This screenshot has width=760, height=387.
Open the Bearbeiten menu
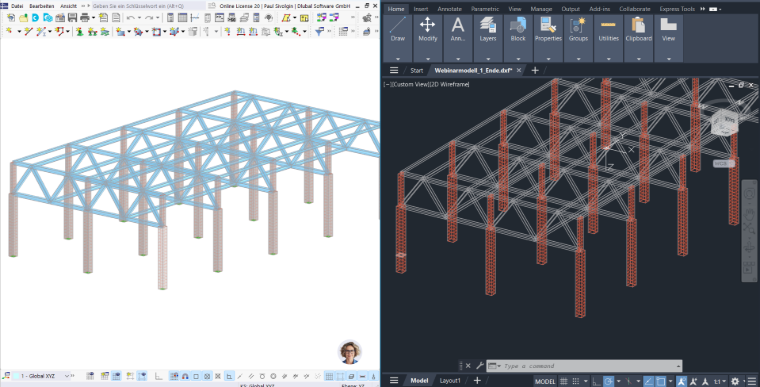pyautogui.click(x=42, y=6)
